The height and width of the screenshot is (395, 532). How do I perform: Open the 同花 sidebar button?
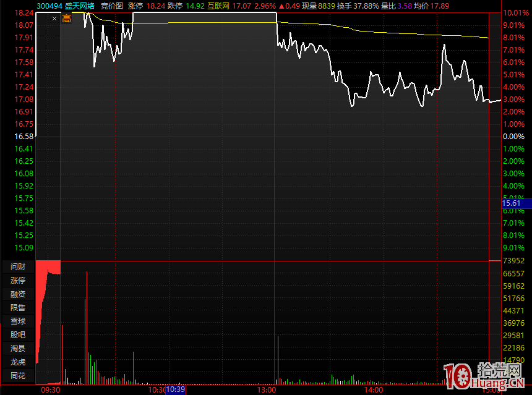18,376
